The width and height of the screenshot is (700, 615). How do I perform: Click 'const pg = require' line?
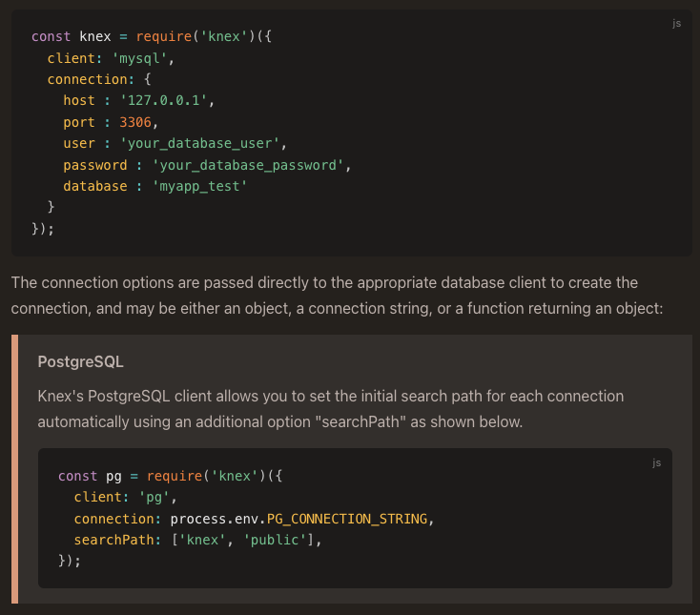170,476
